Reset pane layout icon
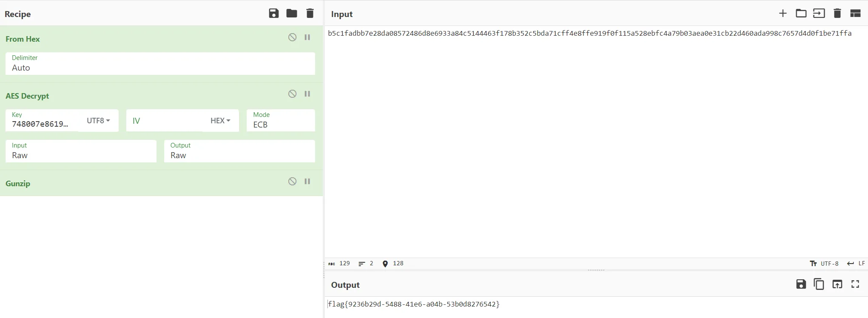This screenshot has width=868, height=318. (855, 14)
